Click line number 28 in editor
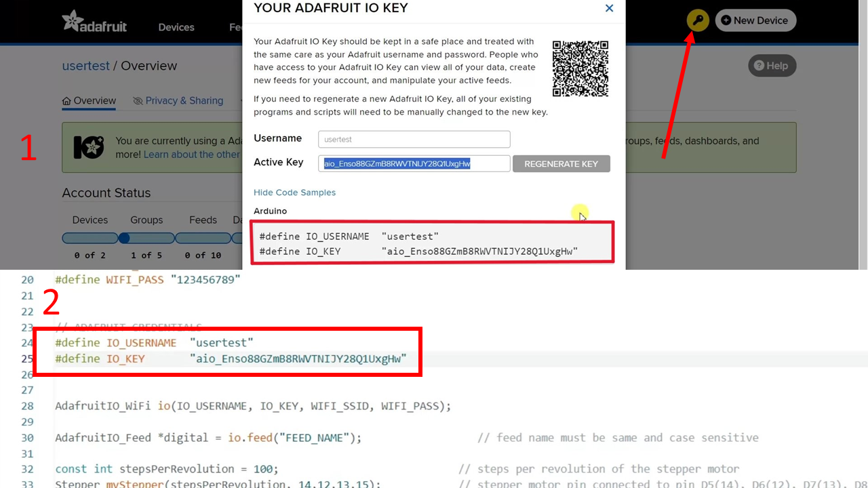 tap(27, 406)
